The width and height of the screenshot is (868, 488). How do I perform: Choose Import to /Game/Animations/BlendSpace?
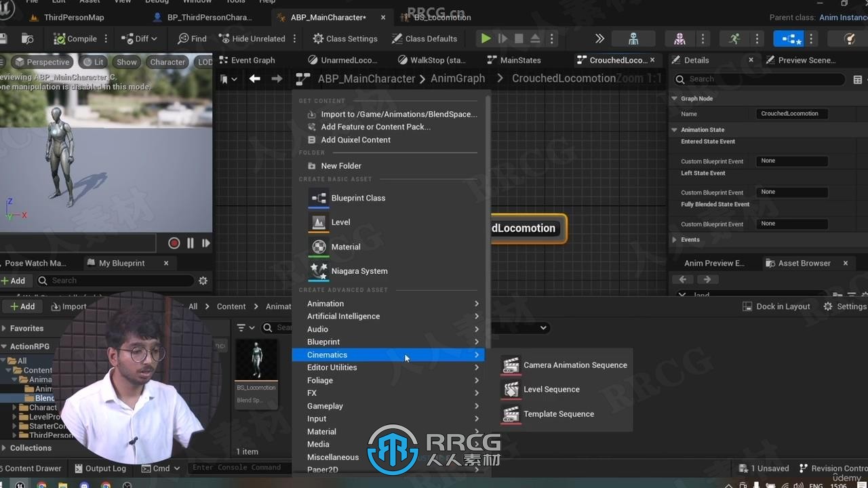tap(392, 114)
